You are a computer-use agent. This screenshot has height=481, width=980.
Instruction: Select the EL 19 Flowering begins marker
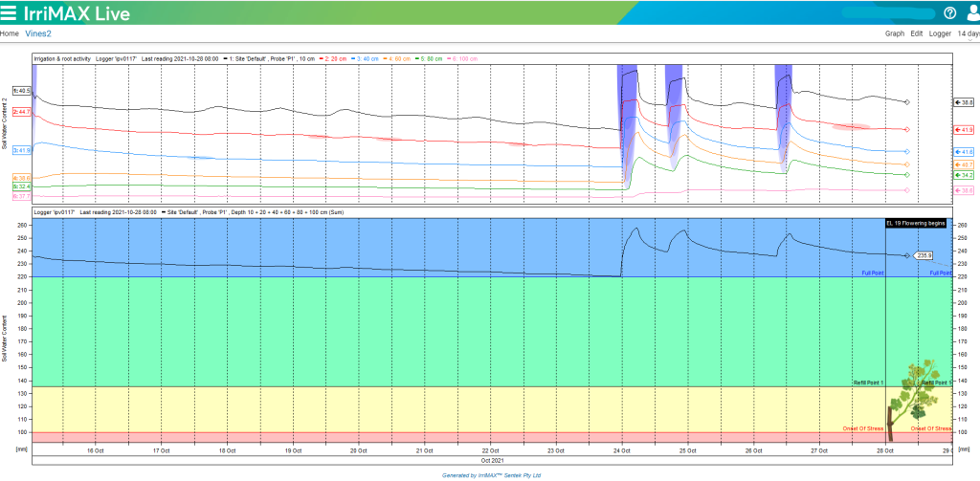pos(915,223)
